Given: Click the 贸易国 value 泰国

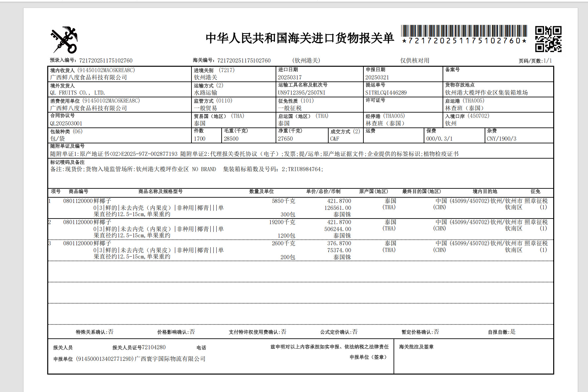Looking at the screenshot, I should click(200, 123).
